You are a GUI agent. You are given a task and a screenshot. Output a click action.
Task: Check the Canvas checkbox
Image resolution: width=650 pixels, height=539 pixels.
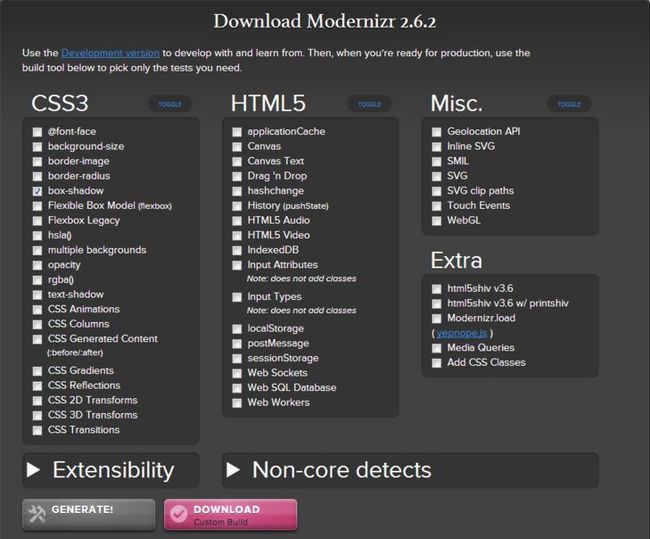pyautogui.click(x=237, y=147)
